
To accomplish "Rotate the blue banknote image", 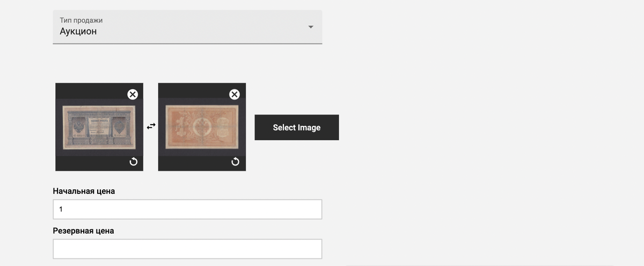I will pos(133,162).
